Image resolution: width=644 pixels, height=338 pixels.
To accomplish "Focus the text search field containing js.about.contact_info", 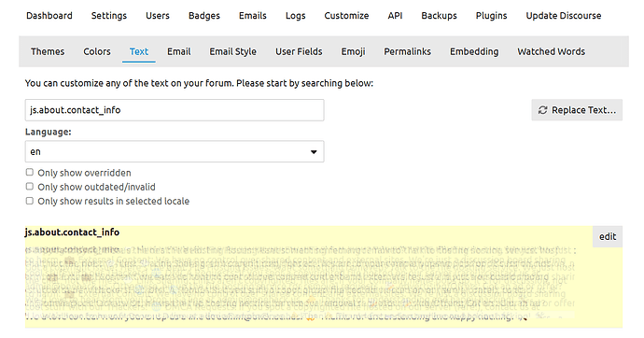I will click(x=175, y=110).
